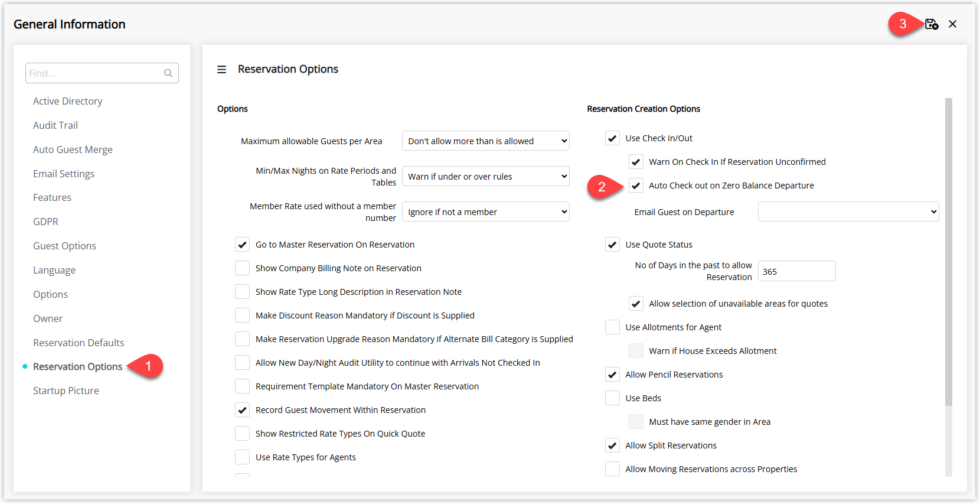Enable Use Allotments for Agent
This screenshot has height=504, width=980.
(x=612, y=327)
